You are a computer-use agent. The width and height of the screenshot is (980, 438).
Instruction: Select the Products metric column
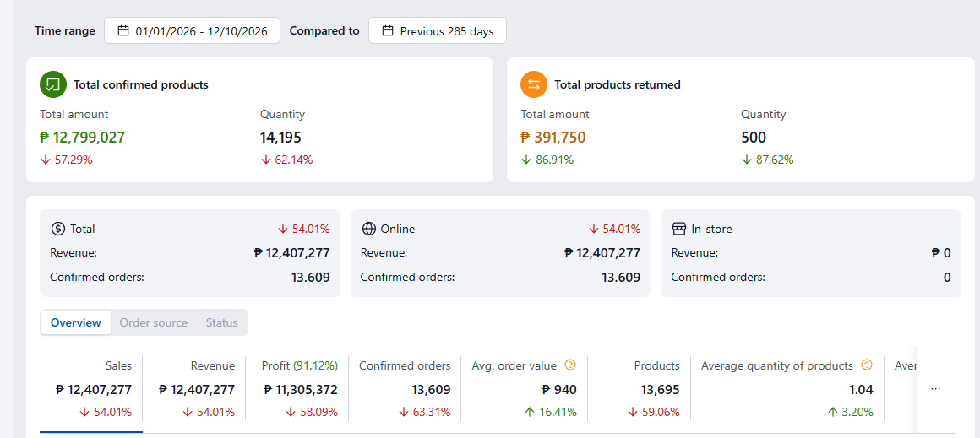639,389
